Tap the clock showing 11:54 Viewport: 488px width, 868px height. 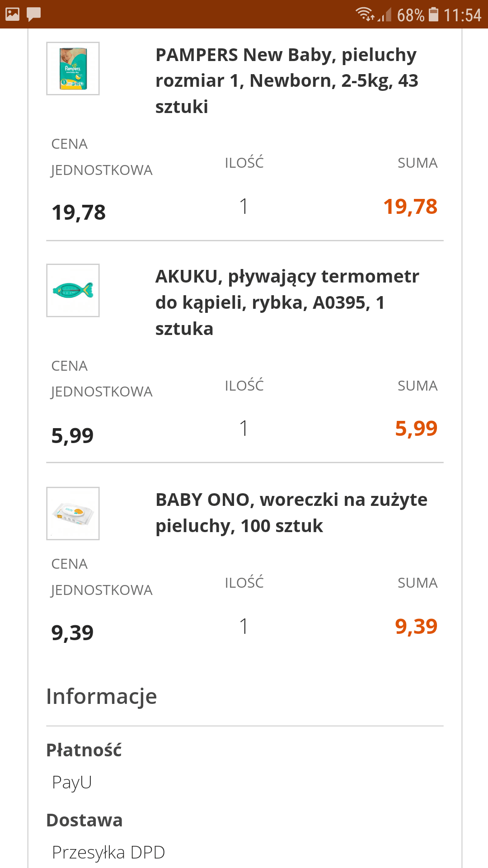462,15
